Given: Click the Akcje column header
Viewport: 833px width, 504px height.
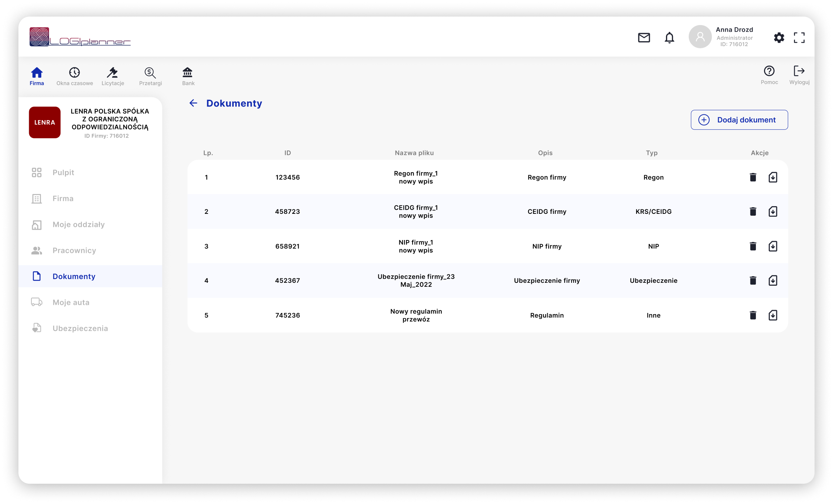Looking at the screenshot, I should [x=760, y=153].
